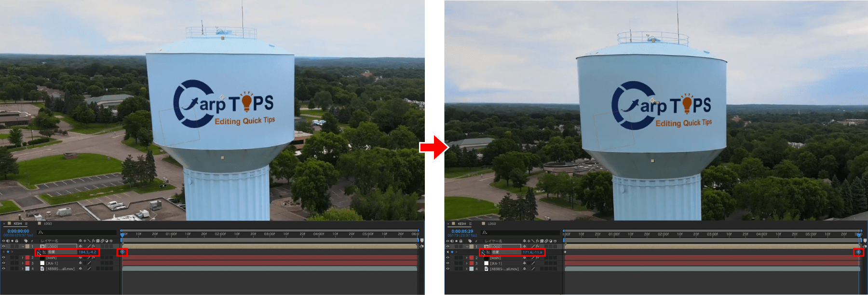Click keshi layer red label in 0:00:00:00 timeline
The width and height of the screenshot is (868, 295).
(x=27, y=257)
